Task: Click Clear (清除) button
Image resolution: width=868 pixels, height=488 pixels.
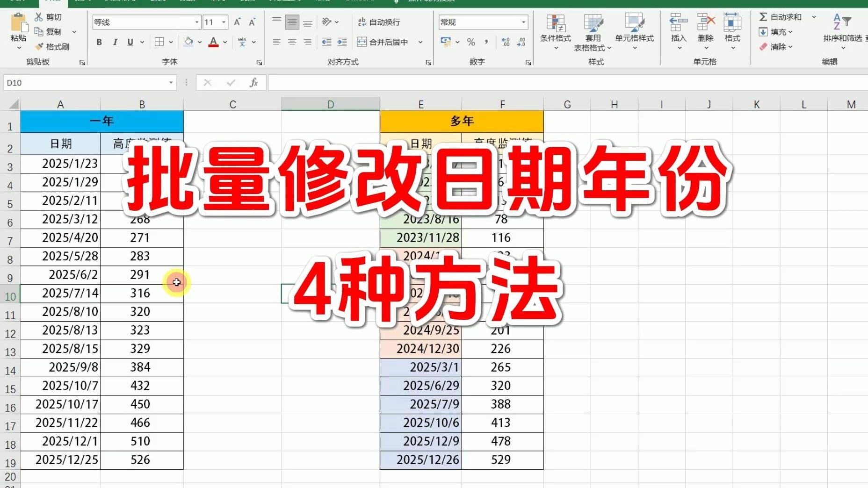Action: (775, 47)
